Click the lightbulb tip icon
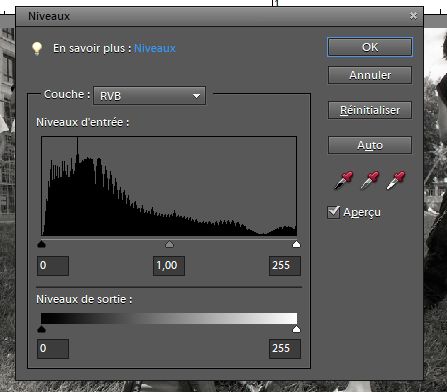This screenshot has width=447, height=392. 37,48
